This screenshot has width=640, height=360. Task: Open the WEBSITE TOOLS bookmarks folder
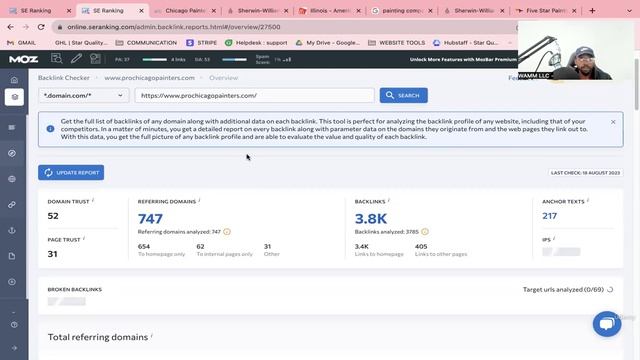397,42
